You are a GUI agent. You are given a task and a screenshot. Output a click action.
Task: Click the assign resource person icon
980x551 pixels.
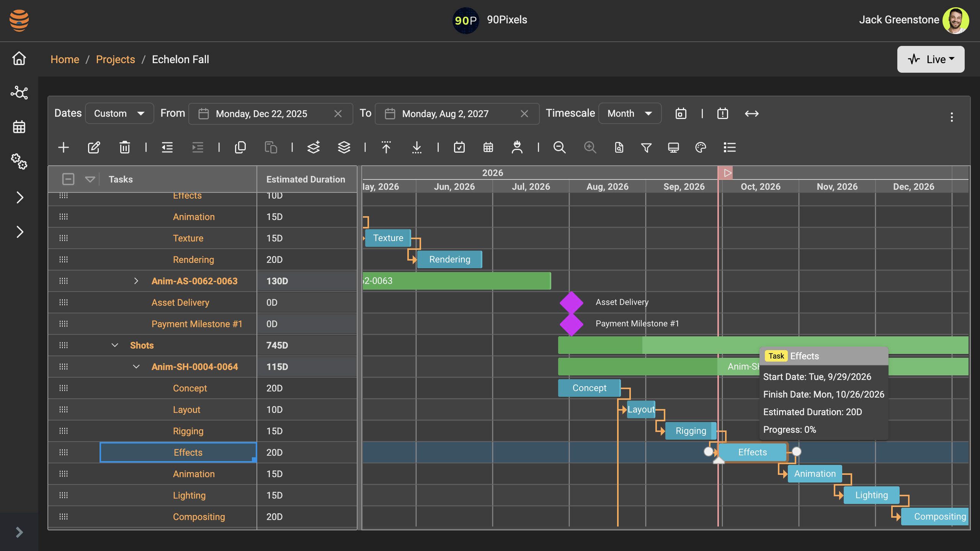click(x=517, y=147)
